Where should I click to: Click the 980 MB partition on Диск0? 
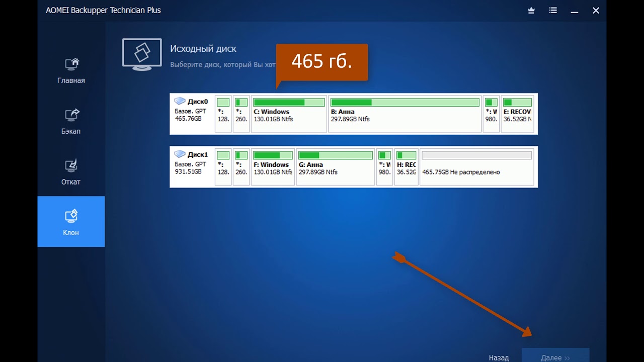point(491,114)
